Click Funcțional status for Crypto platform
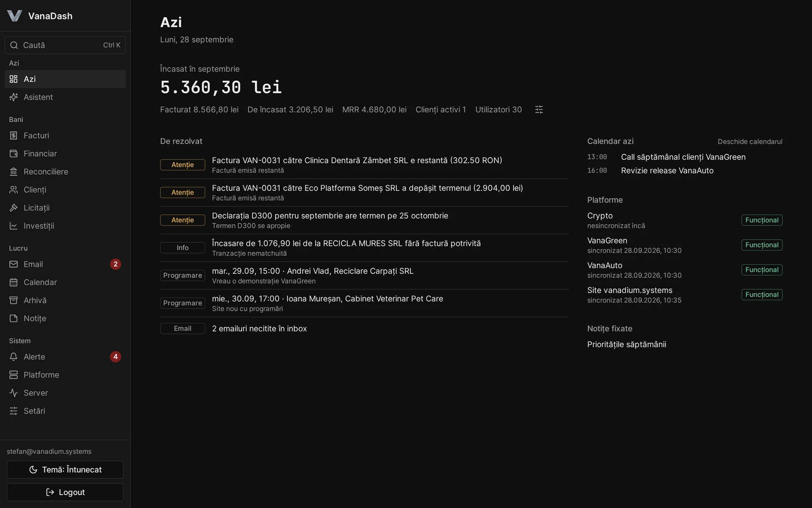The height and width of the screenshot is (508, 812). point(762,220)
